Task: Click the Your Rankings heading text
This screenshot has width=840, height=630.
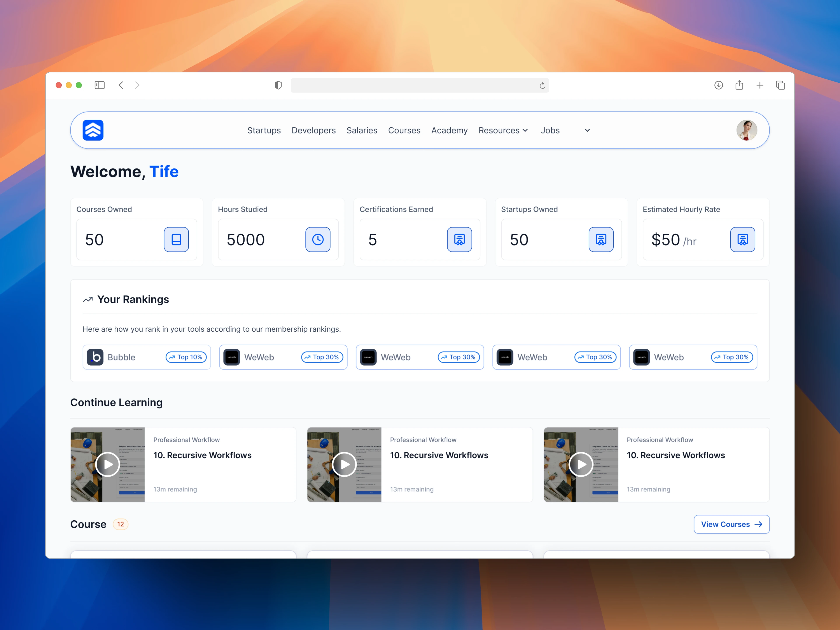Action: point(133,300)
